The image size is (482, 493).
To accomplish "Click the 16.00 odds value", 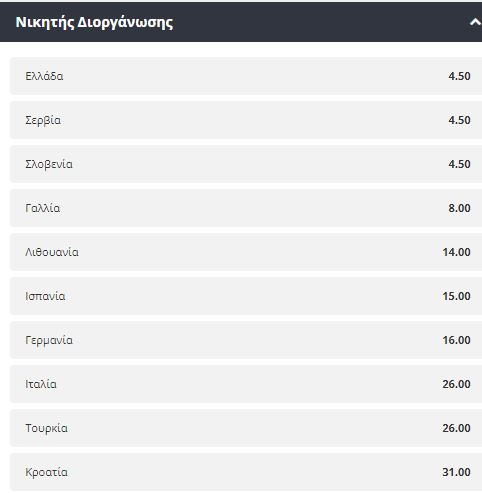I will pos(456,340).
